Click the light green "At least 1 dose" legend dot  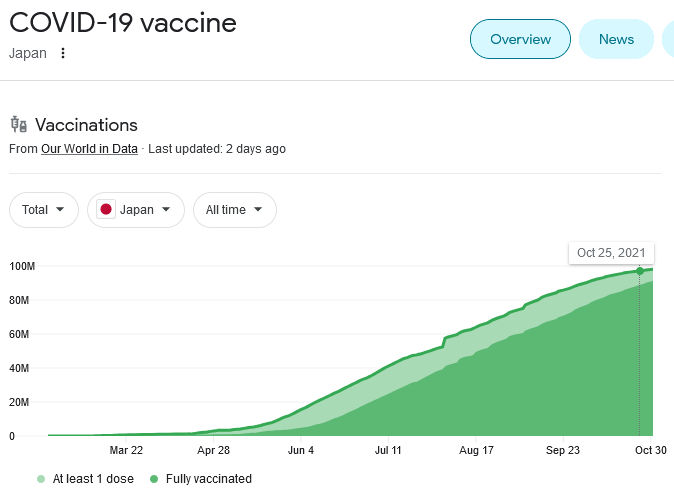pos(41,479)
